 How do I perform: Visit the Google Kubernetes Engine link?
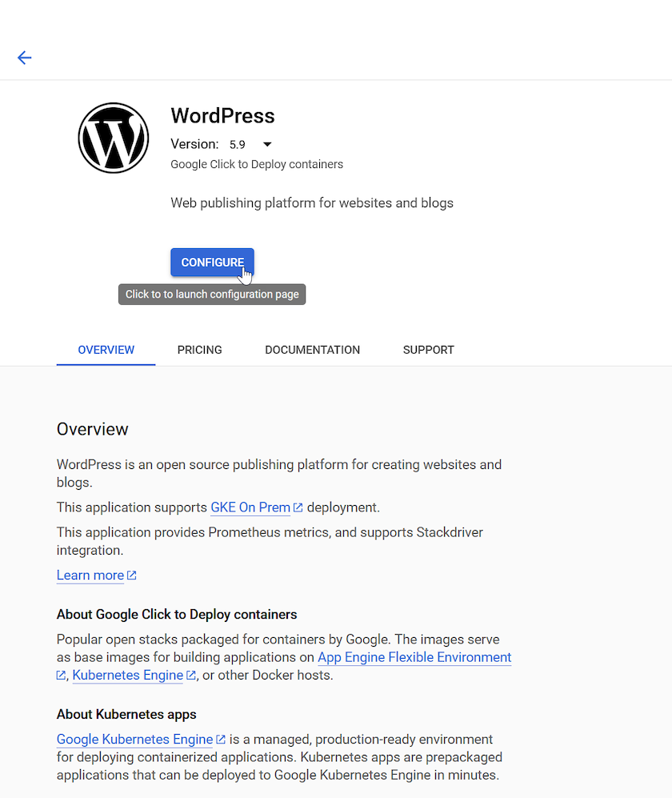point(135,739)
